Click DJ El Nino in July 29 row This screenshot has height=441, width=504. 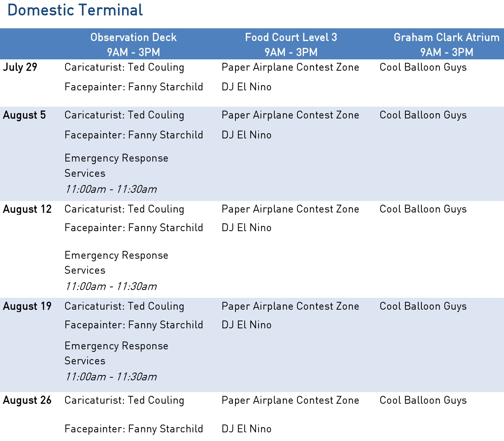(x=246, y=87)
